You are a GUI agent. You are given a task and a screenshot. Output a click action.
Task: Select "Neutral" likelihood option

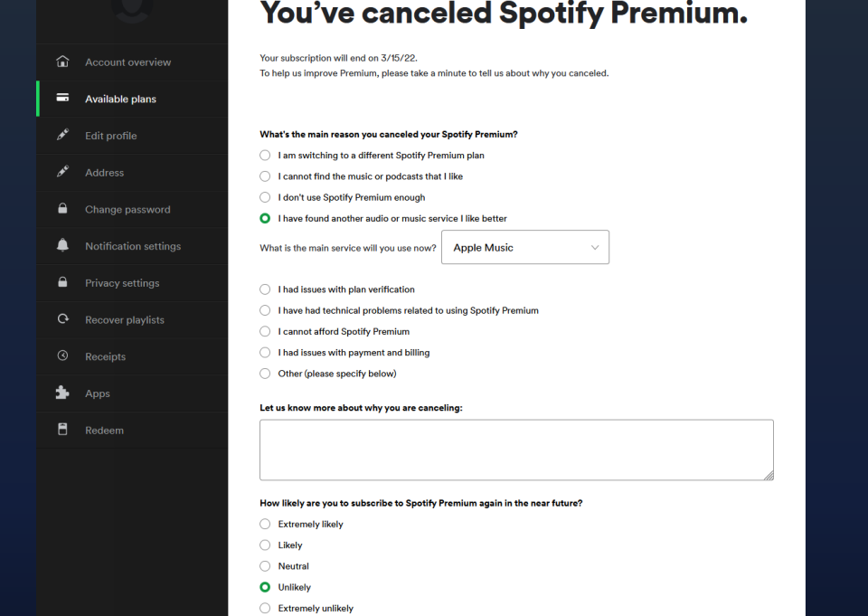pos(265,566)
